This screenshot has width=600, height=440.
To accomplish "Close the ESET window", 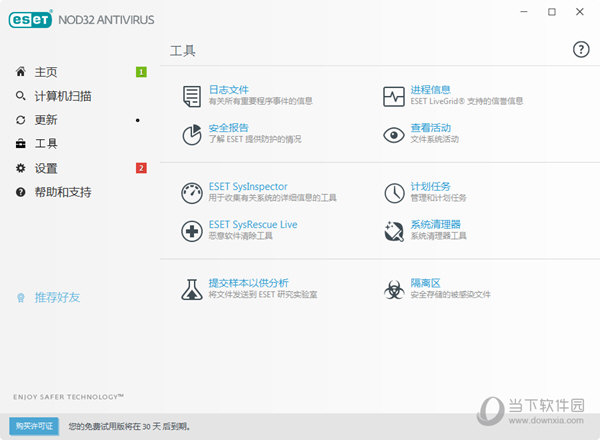I will (x=580, y=12).
